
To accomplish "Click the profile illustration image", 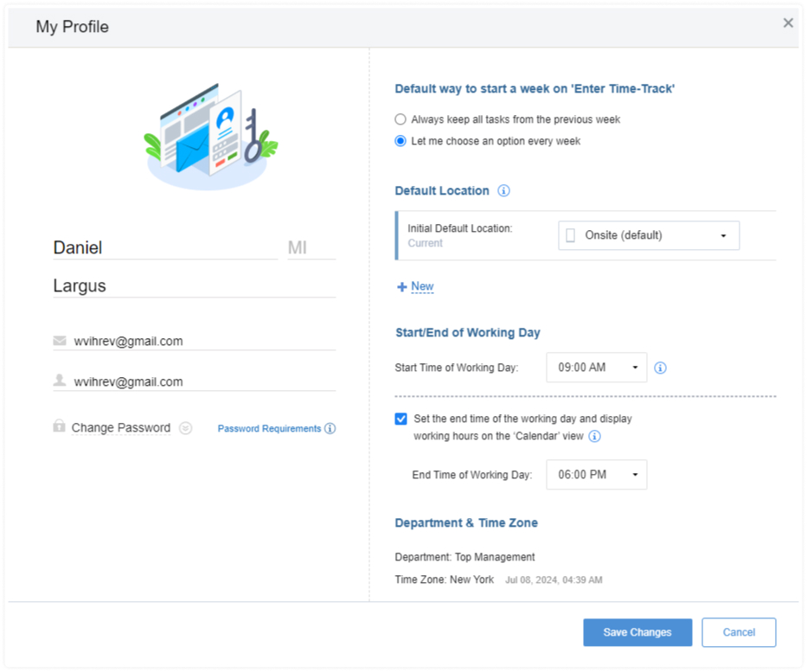I will point(209,137).
